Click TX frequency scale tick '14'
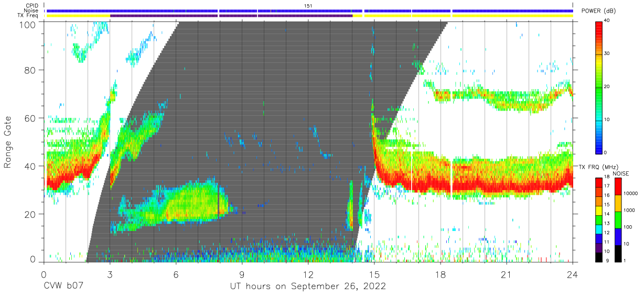Image resolution: width=644 pixels, height=297 pixels. 608,215
